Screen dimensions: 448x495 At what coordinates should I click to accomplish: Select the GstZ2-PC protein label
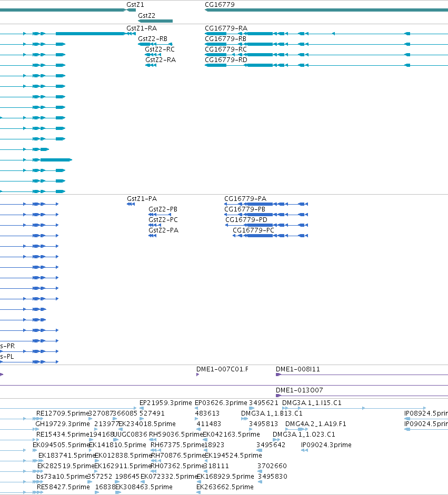(x=163, y=219)
